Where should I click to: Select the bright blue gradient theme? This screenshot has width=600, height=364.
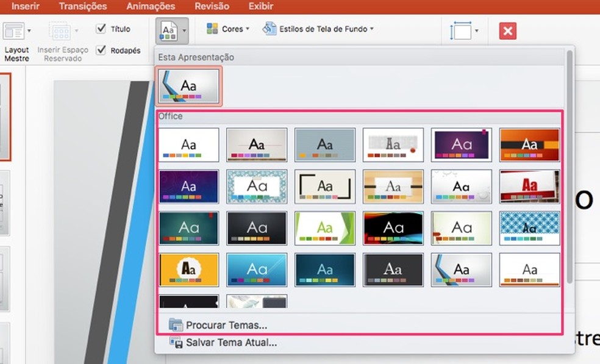point(257,270)
